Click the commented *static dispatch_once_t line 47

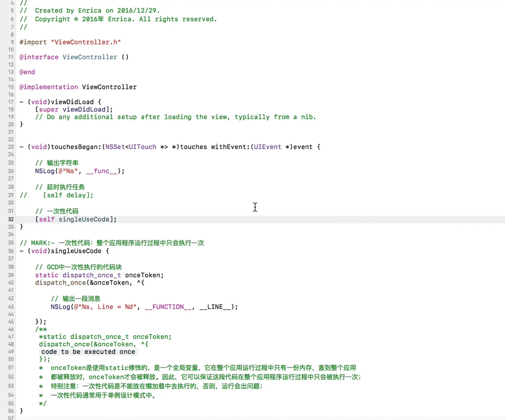coord(105,337)
